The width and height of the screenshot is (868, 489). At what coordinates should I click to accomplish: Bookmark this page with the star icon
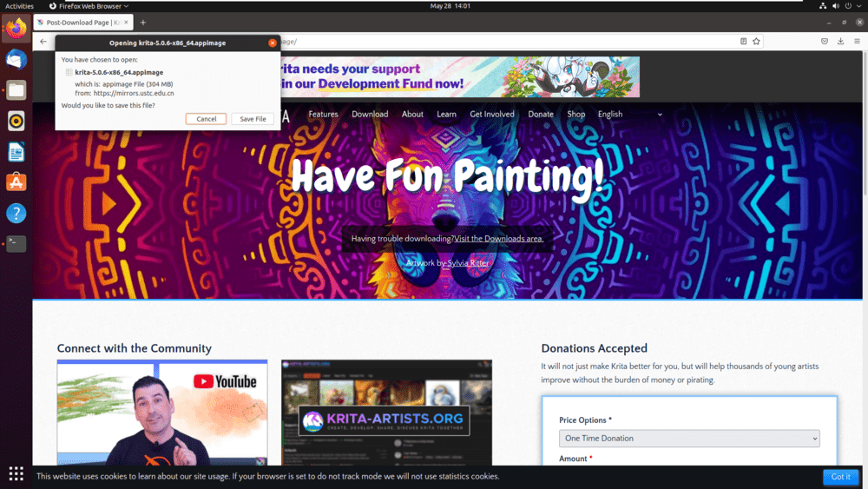click(756, 42)
